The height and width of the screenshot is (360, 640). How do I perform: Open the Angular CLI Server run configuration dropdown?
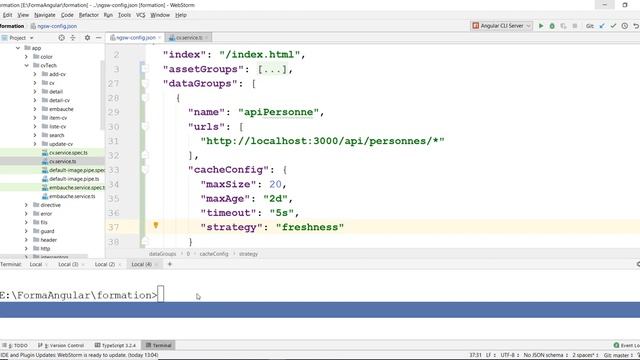point(502,26)
